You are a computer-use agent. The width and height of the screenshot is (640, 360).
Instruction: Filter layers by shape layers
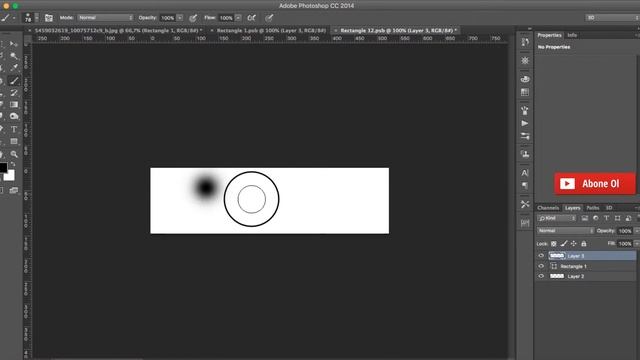pos(618,218)
